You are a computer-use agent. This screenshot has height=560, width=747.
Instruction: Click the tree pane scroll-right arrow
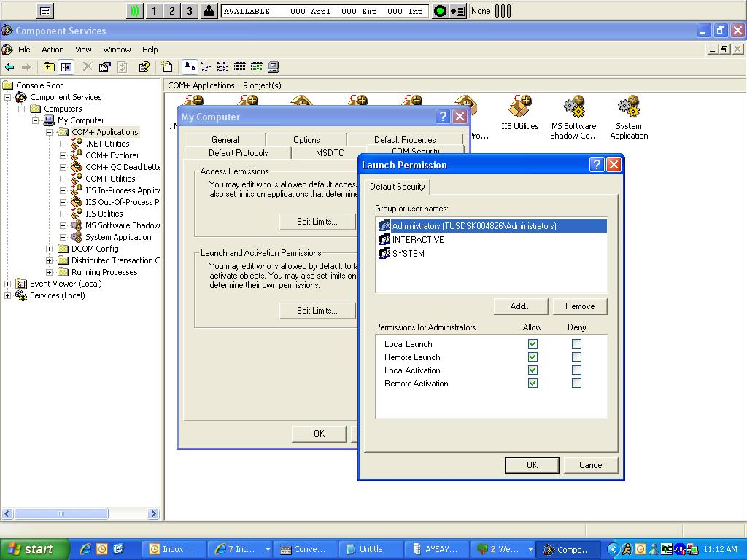click(x=153, y=514)
